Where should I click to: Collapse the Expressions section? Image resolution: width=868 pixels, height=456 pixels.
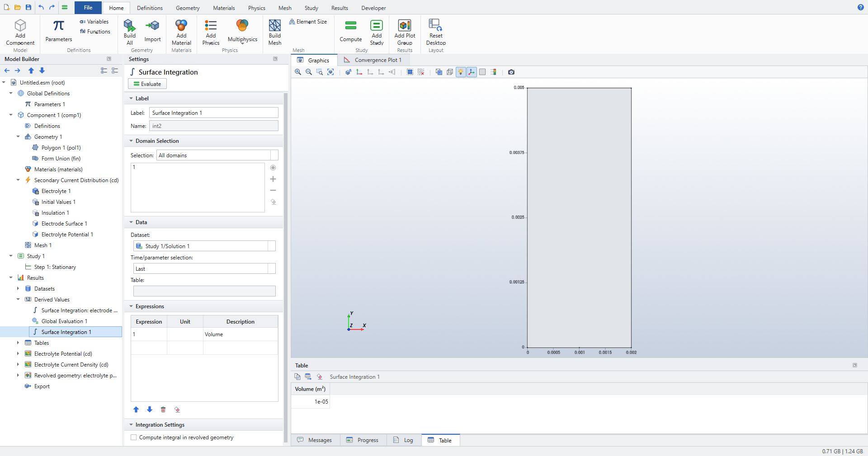pyautogui.click(x=131, y=306)
